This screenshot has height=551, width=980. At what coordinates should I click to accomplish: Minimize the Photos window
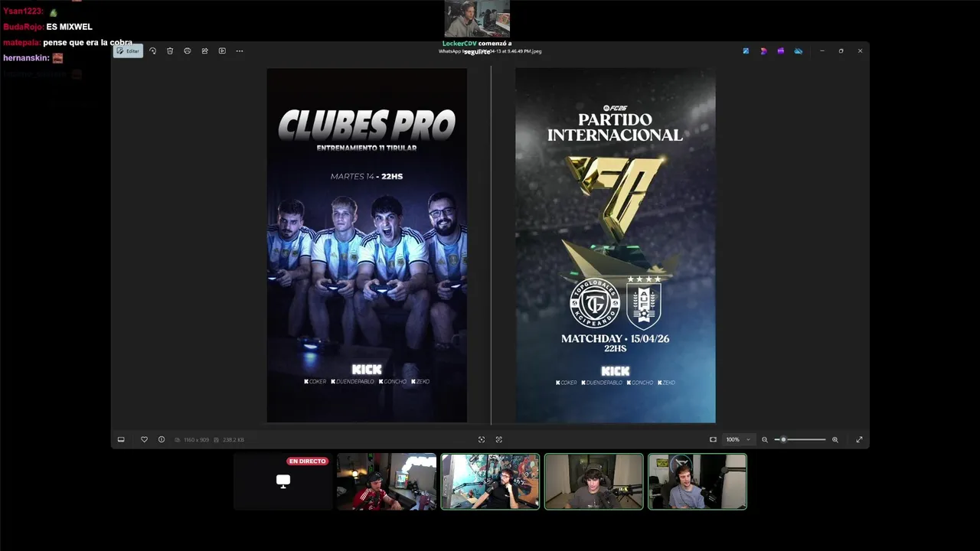point(822,51)
